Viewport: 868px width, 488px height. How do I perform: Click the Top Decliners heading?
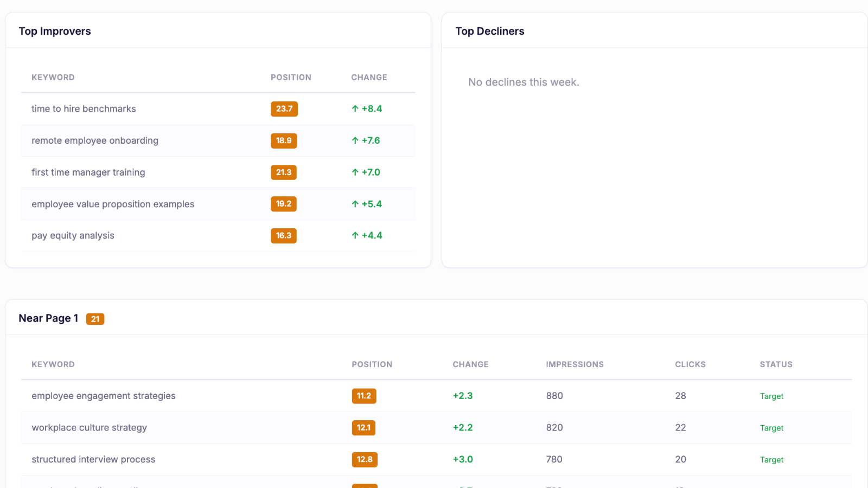[490, 31]
